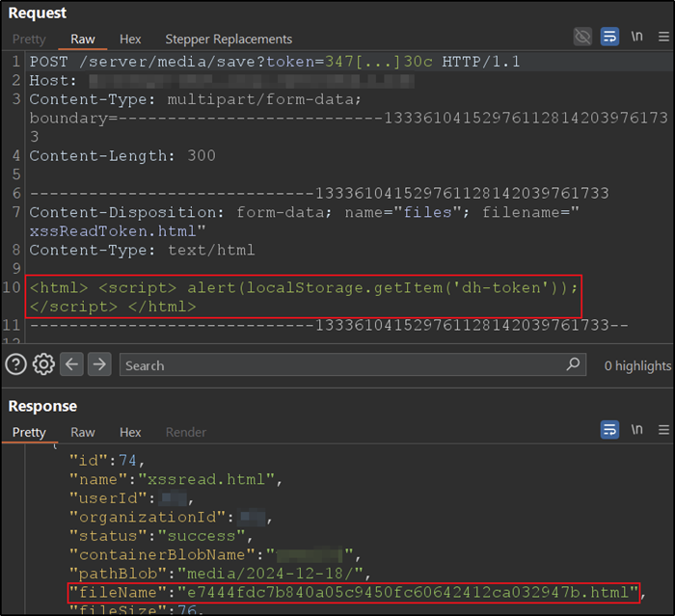This screenshot has width=675, height=616.
Task: Open the Stepper Replacements tab
Action: [229, 40]
